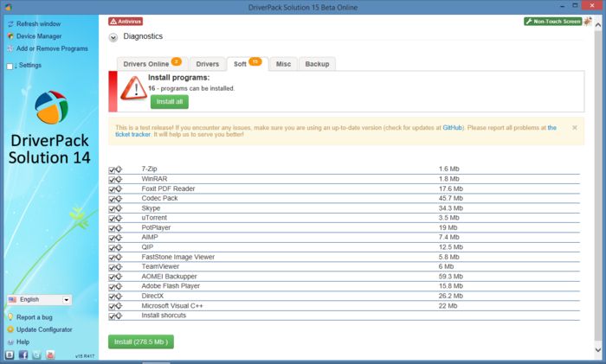Image resolution: width=606 pixels, height=364 pixels.
Task: Uncheck the Codec Pack checkbox
Action: coord(112,199)
